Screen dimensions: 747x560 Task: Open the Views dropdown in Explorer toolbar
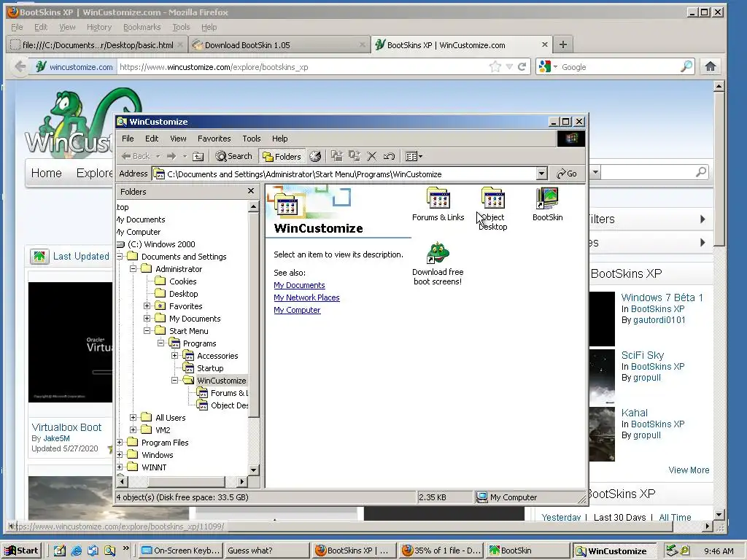[414, 156]
